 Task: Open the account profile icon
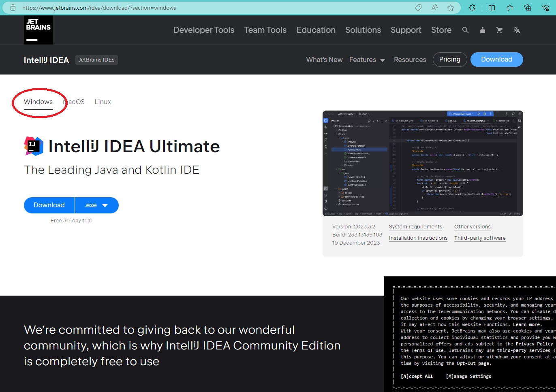482,30
